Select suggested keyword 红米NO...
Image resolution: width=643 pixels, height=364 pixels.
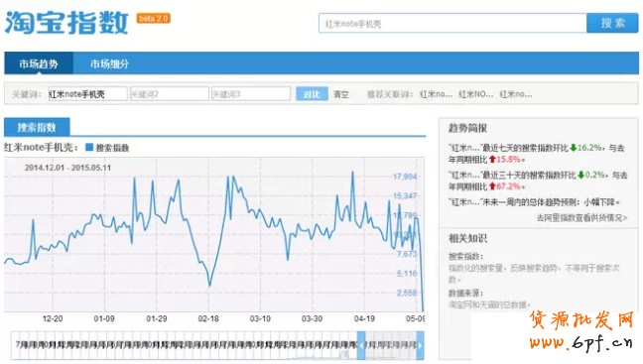[x=475, y=94]
